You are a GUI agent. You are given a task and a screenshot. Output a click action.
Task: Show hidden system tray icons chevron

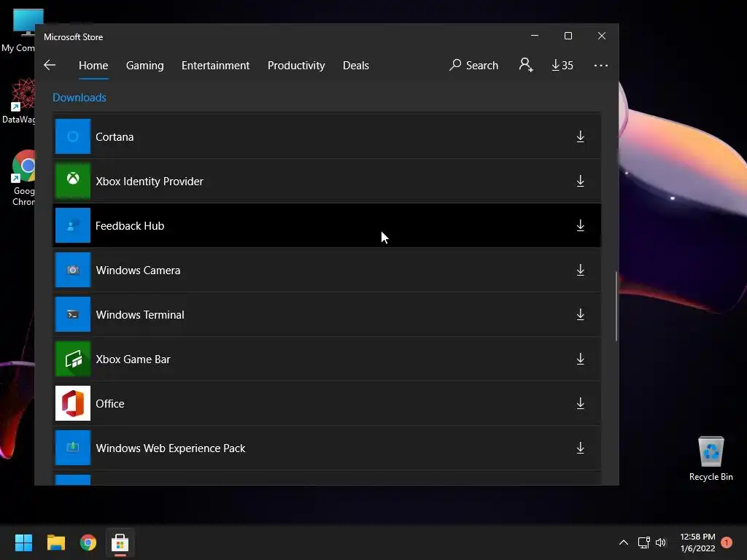[x=623, y=542]
